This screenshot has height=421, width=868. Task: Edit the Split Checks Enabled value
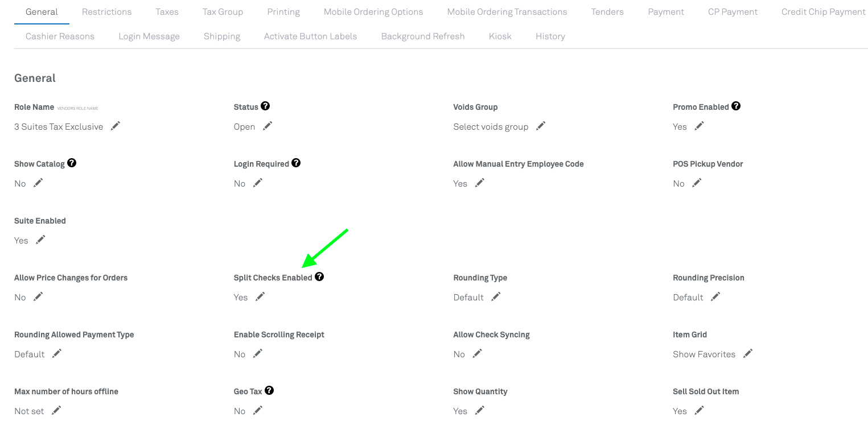pos(260,297)
